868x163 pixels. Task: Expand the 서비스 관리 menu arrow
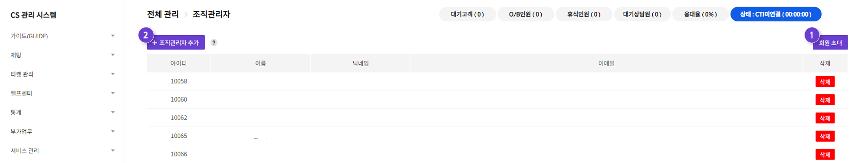point(113,150)
